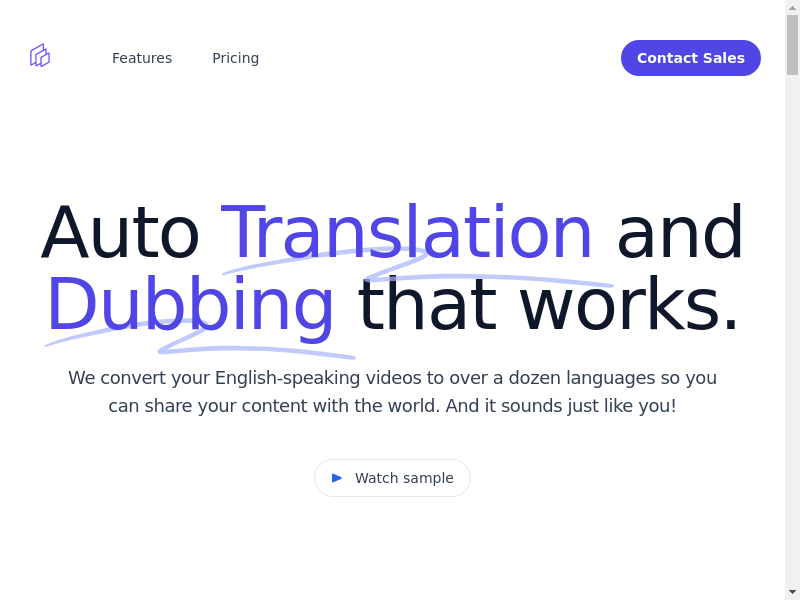Click the word Auto in headline
Viewport: 800px width, 600px height.
click(x=120, y=233)
